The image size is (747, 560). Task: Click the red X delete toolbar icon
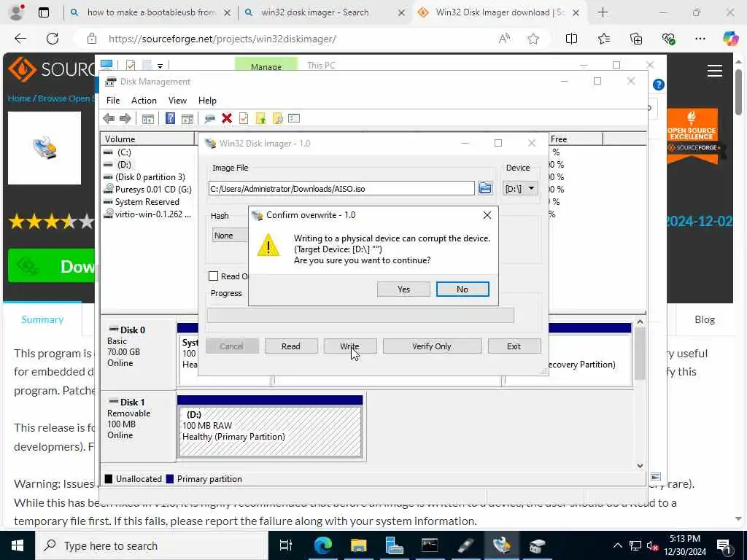[x=227, y=118]
